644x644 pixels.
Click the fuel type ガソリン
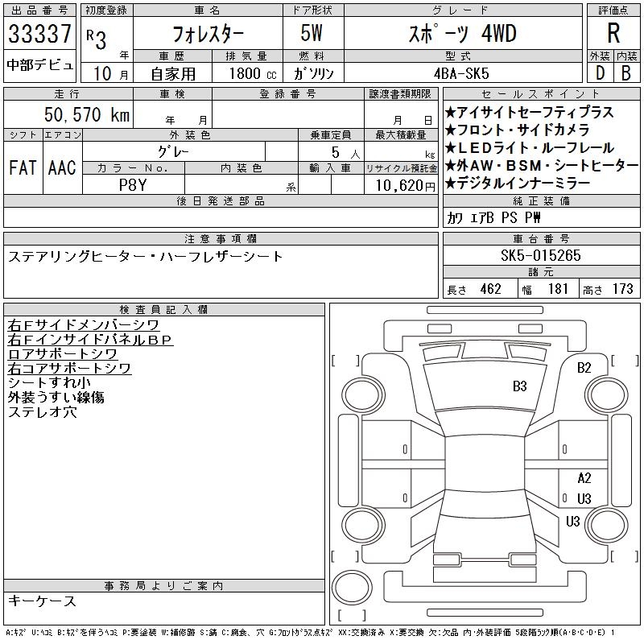[x=314, y=73]
